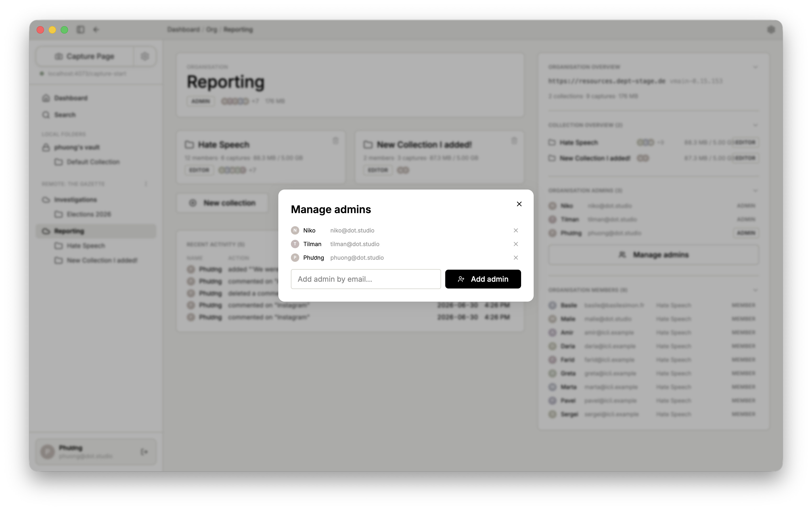Open the Hate Speech collection card
This screenshot has width=812, height=510.
tap(261, 157)
